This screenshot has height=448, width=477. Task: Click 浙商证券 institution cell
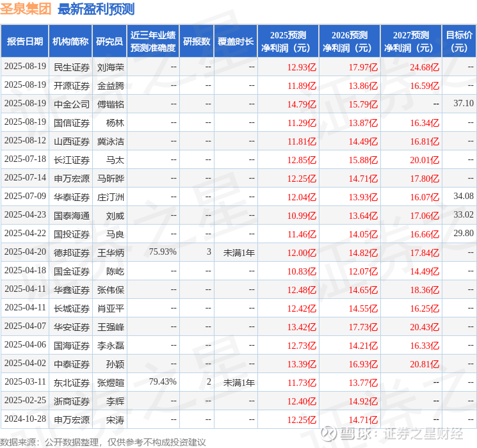click(x=72, y=401)
